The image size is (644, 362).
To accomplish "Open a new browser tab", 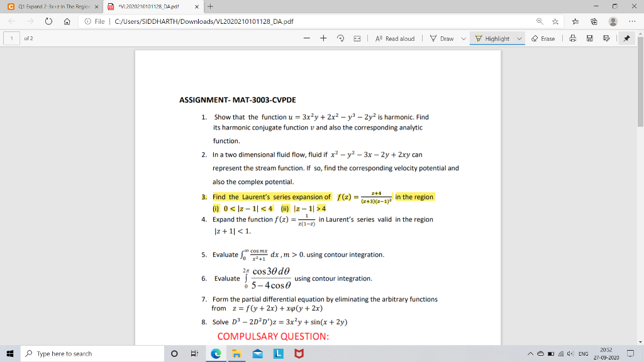I will pos(210,6).
